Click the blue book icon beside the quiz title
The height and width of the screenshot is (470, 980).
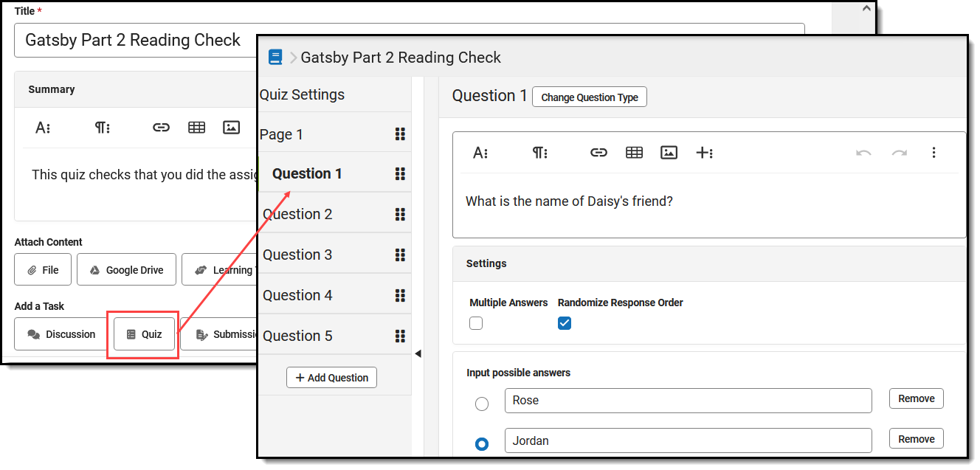(x=276, y=57)
